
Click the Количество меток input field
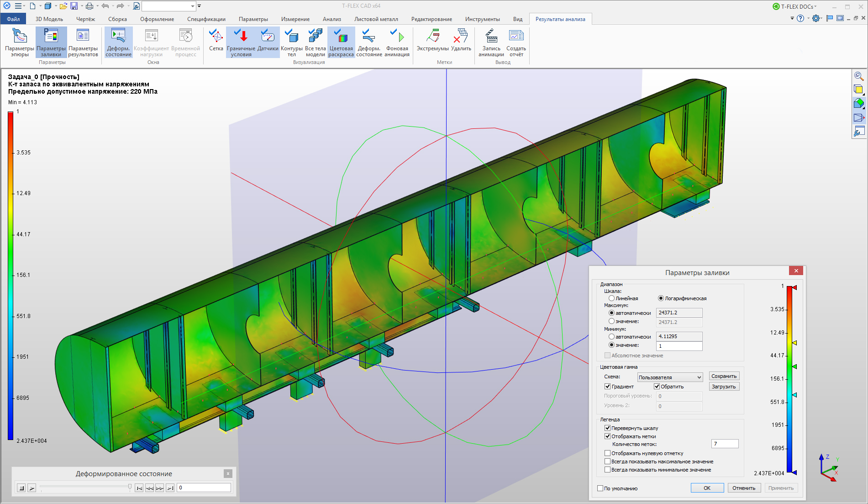click(x=725, y=444)
